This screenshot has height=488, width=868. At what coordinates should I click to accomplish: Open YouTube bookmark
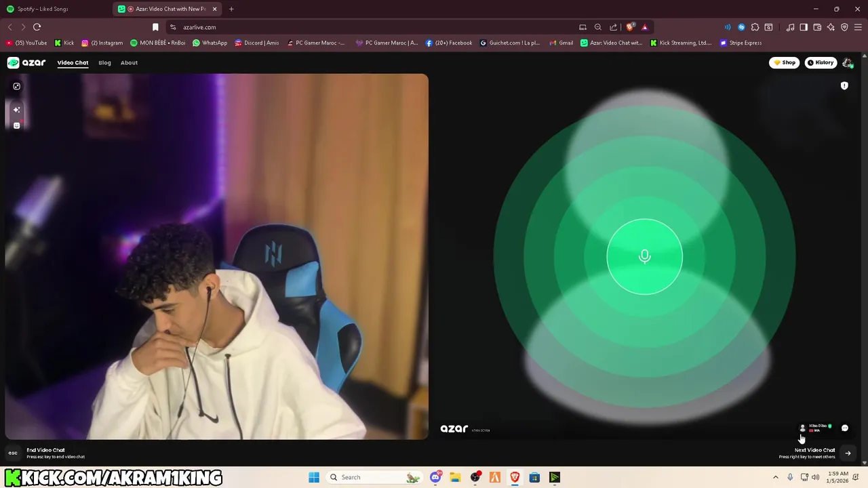pyautogui.click(x=26, y=43)
